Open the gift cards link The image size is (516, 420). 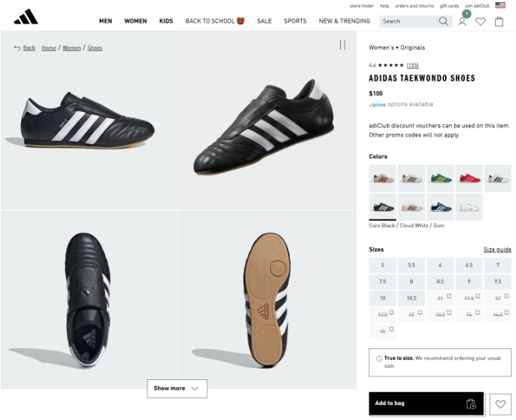pyautogui.click(x=449, y=6)
